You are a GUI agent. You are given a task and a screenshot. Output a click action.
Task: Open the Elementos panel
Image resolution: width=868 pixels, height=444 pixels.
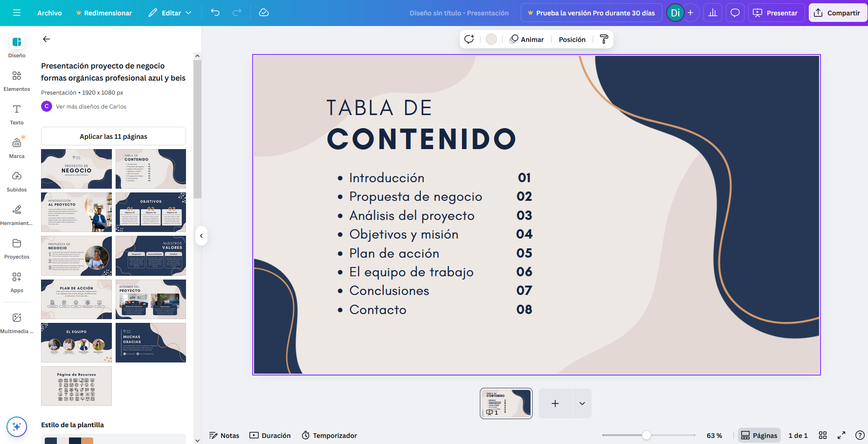(17, 81)
